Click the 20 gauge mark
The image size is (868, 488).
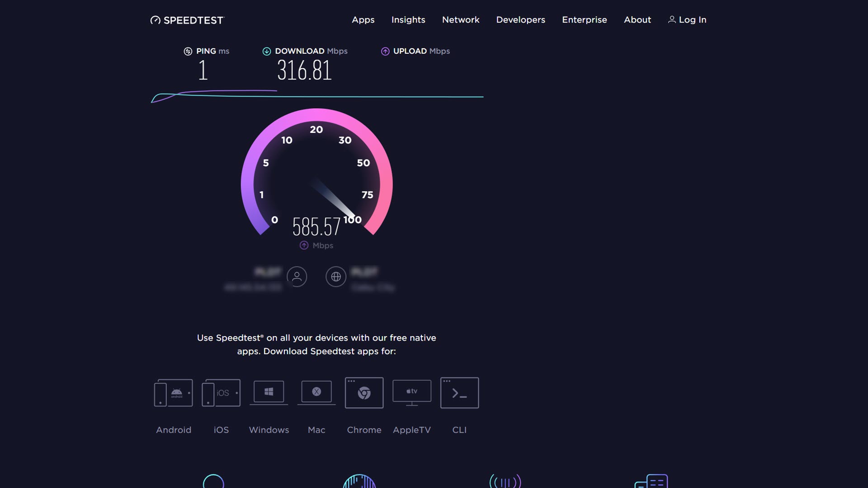tap(316, 130)
